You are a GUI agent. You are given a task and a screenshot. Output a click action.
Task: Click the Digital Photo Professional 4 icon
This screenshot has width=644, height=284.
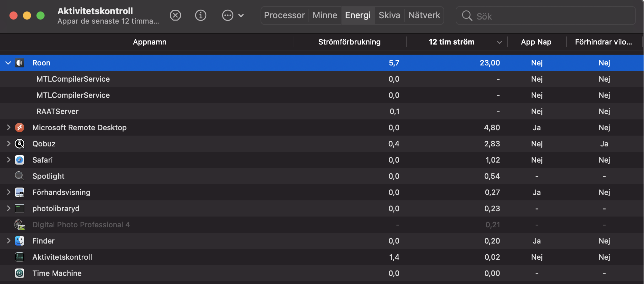[x=20, y=225]
